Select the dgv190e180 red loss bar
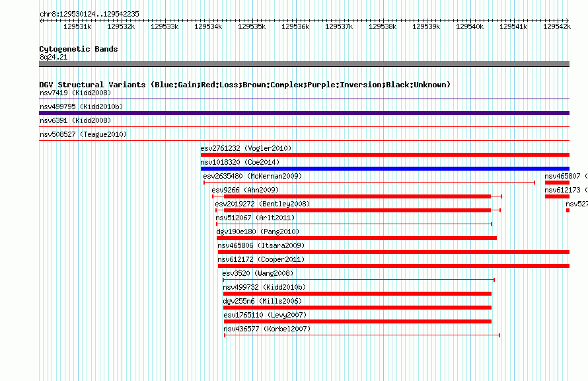Viewport: 588px width, 381px height. pyautogui.click(x=357, y=238)
